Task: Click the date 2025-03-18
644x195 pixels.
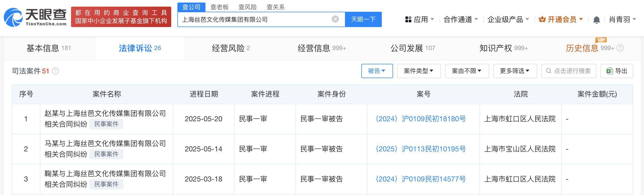Action: [203, 179]
